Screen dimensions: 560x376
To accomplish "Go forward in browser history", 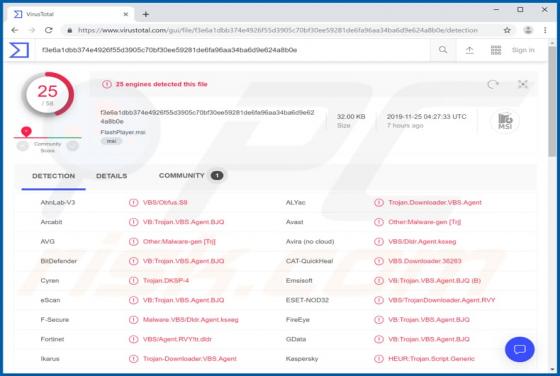I will (x=32, y=30).
